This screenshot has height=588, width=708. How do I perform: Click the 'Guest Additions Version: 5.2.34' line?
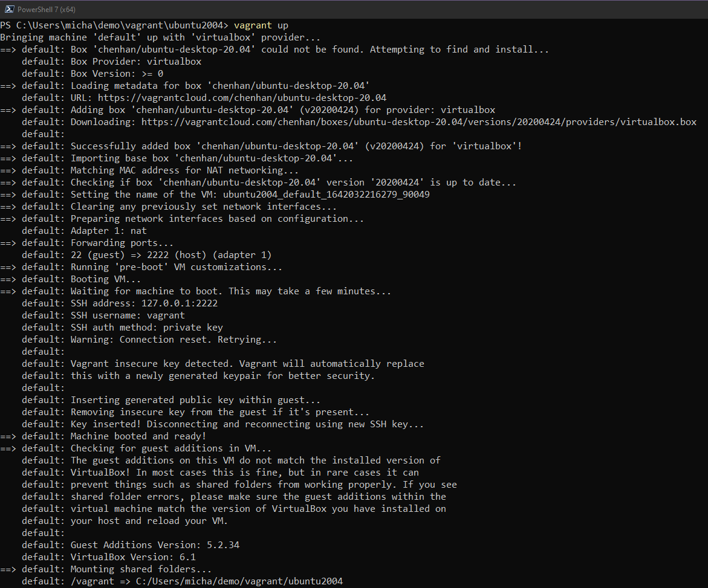coord(155,545)
